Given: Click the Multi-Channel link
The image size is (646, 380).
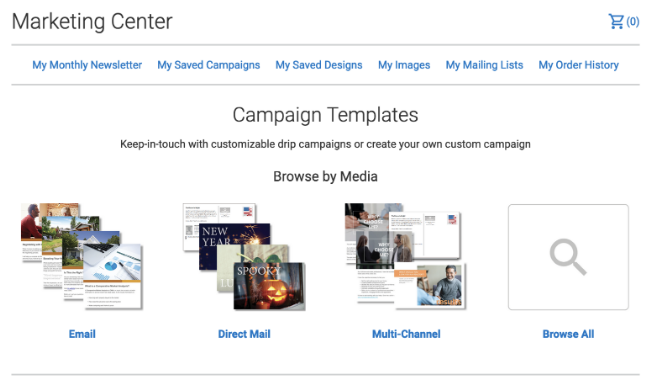Looking at the screenshot, I should (x=406, y=334).
